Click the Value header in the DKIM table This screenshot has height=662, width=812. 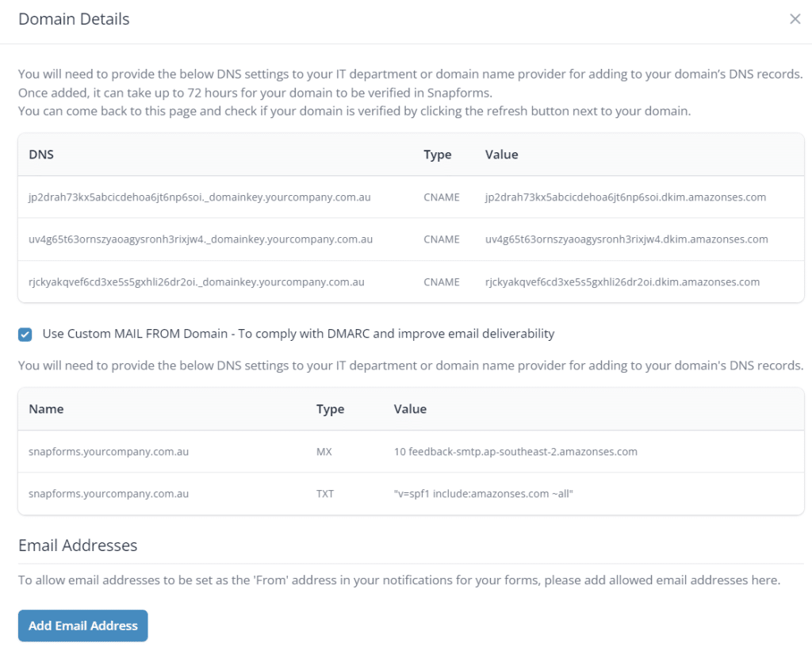click(x=501, y=155)
